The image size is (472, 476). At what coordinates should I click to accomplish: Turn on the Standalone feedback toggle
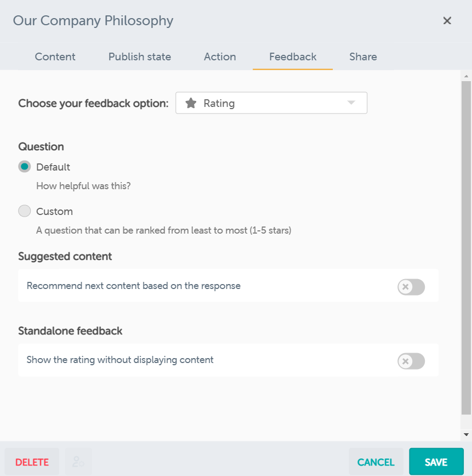coord(411,361)
